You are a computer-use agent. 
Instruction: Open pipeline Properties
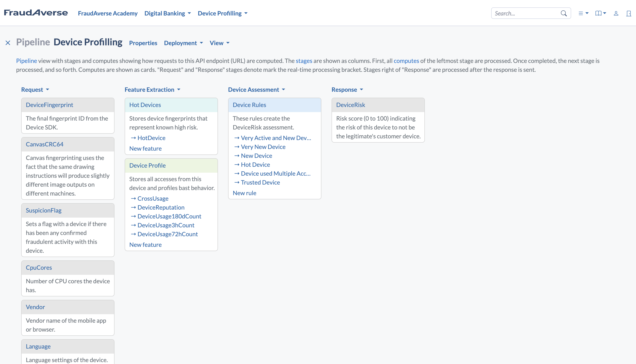click(143, 43)
